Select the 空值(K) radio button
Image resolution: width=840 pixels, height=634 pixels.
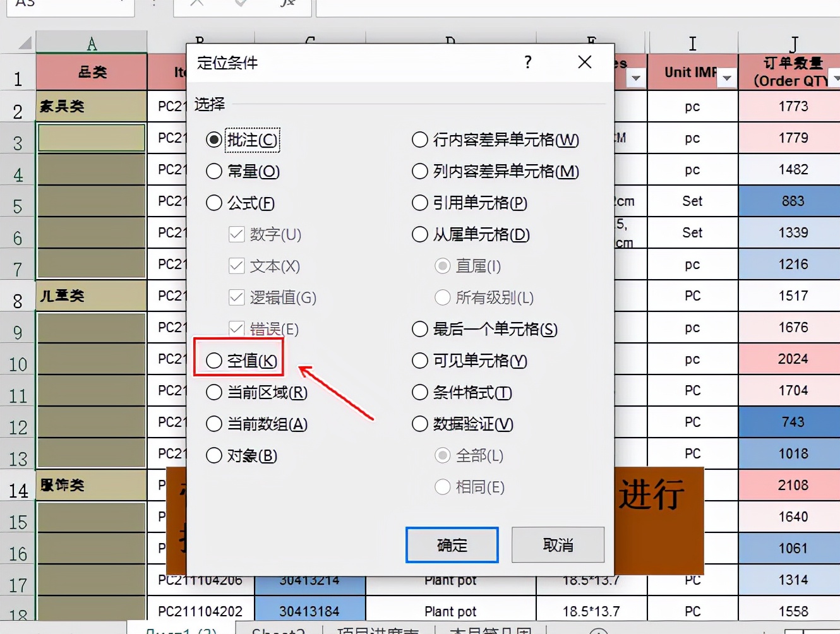tap(213, 361)
